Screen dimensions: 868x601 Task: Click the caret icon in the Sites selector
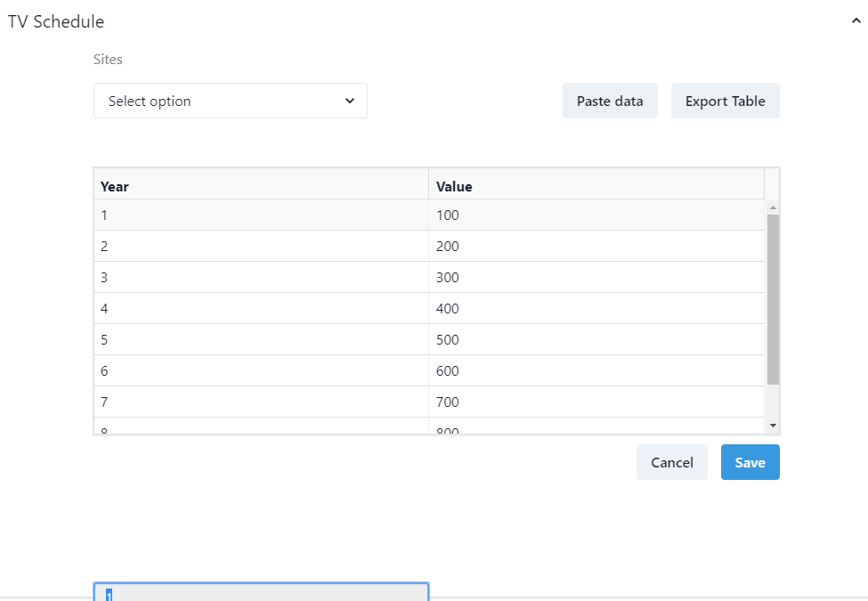[350, 101]
